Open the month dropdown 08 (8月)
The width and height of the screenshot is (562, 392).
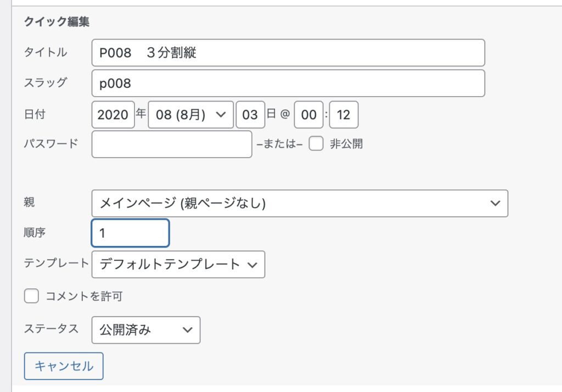190,115
